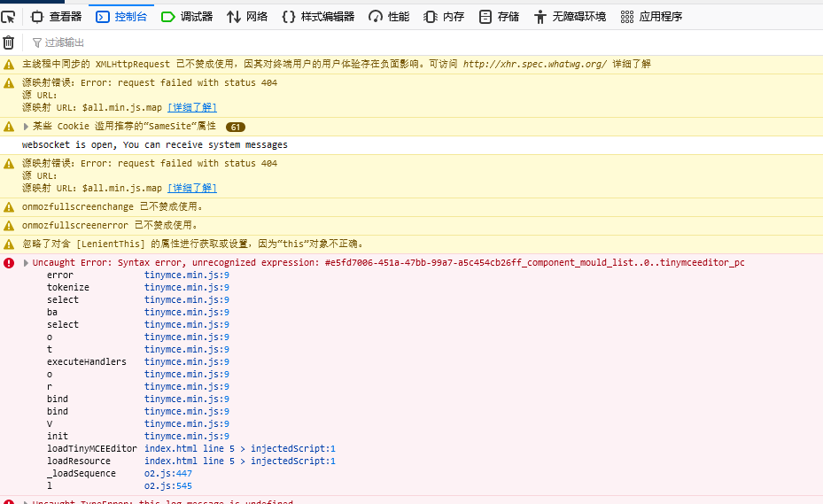The image size is (823, 504).
Task: Open tinymce.min.js:9 for v frame
Action: 187,423
